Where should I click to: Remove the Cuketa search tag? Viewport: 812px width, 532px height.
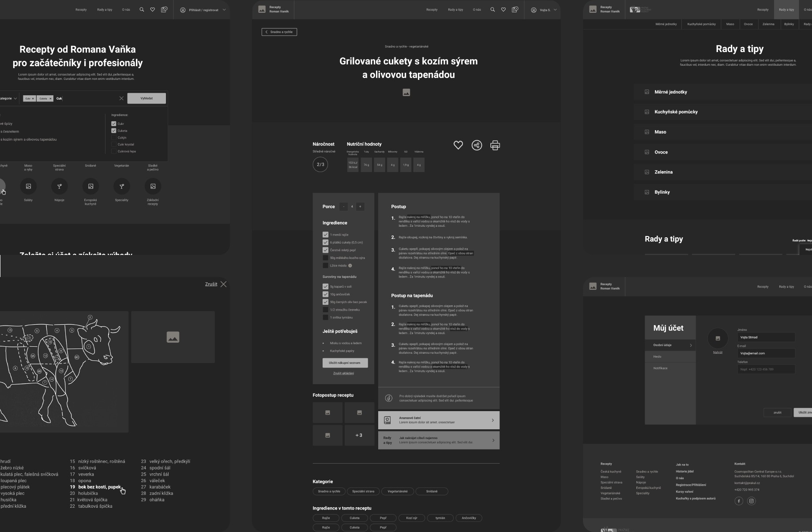(50, 98)
